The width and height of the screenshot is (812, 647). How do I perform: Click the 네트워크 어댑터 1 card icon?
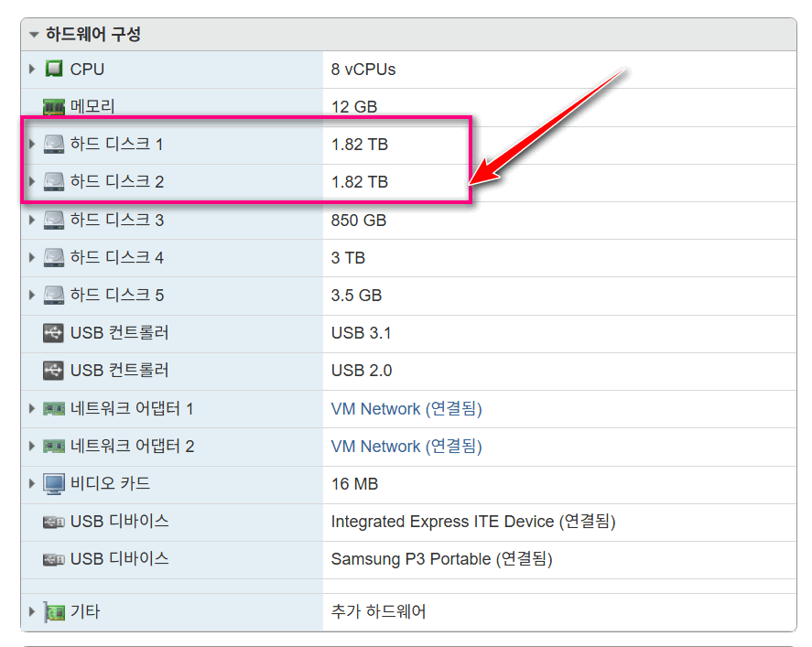pyautogui.click(x=54, y=409)
